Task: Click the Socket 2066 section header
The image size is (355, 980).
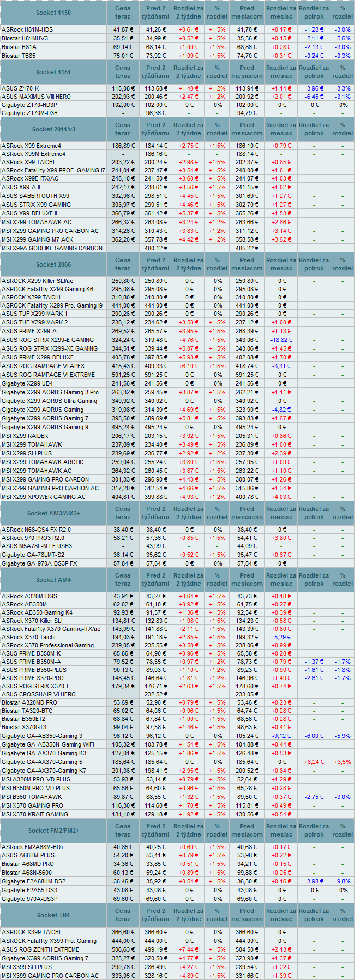Action: pyautogui.click(x=53, y=264)
